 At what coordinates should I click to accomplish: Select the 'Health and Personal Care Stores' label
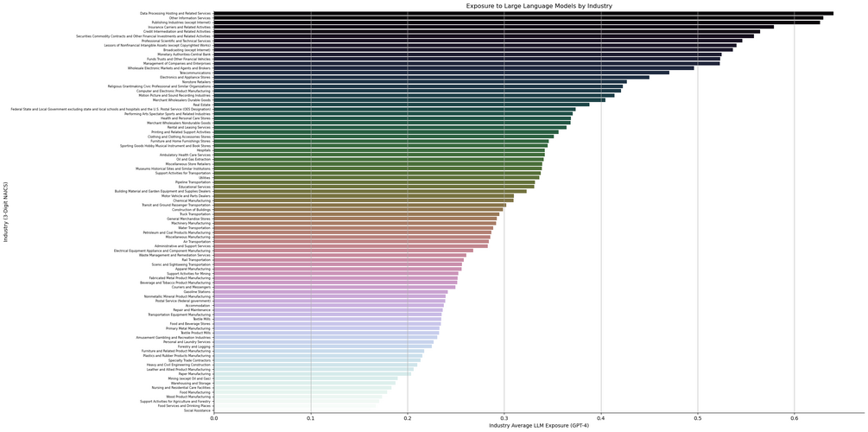click(x=187, y=118)
